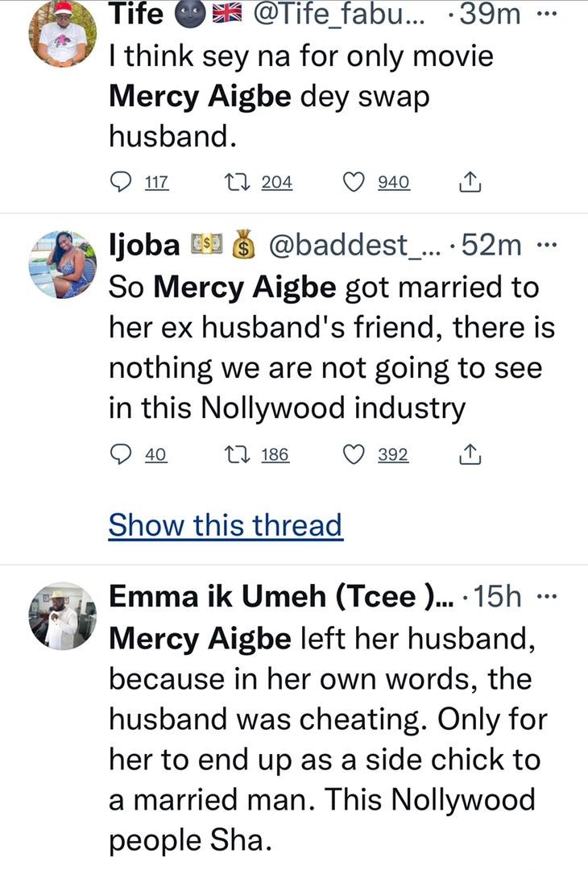The height and width of the screenshot is (870, 588).
Task: Like Ijoba's tweet with 392 likes
Action: click(x=354, y=456)
